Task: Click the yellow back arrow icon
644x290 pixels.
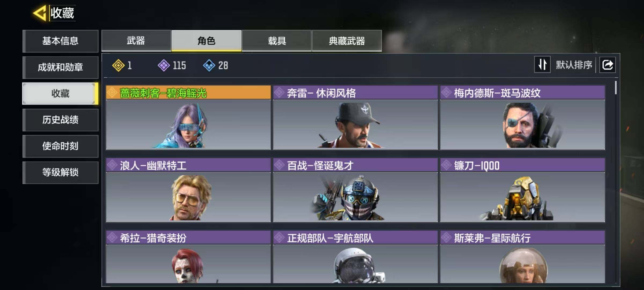Action: click(40, 13)
